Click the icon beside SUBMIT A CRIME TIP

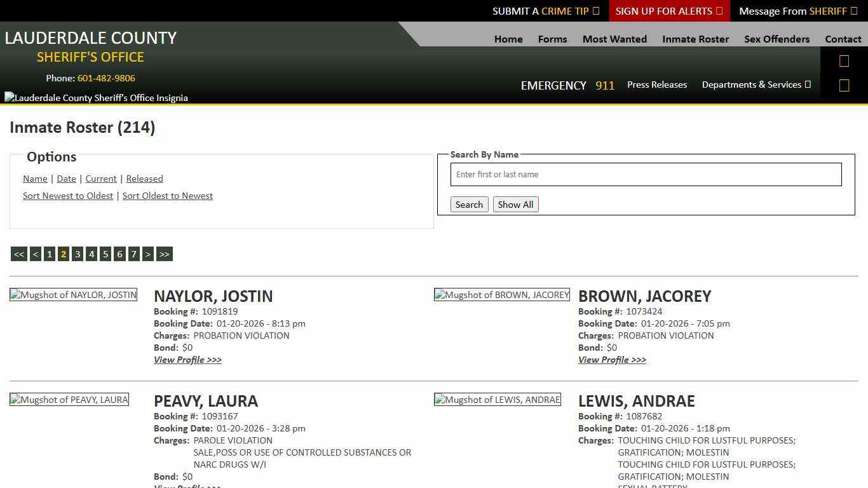coord(595,11)
